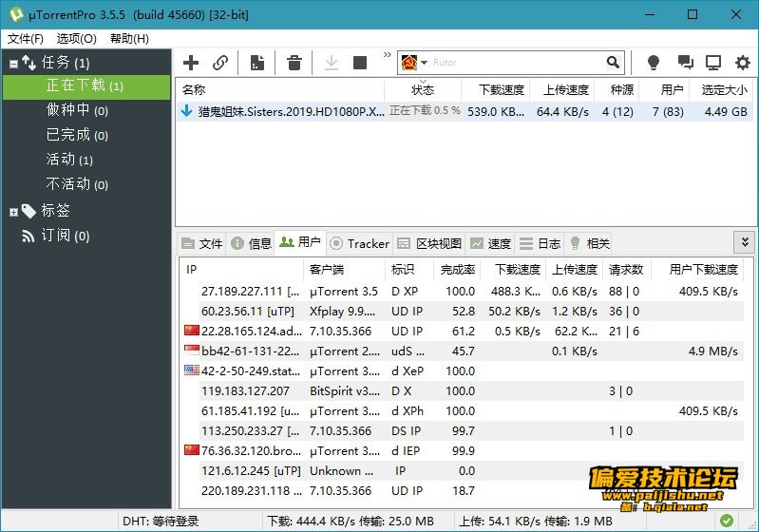The height and width of the screenshot is (532, 759).
Task: Select the 正在下载 (1) category
Action: pos(86,86)
